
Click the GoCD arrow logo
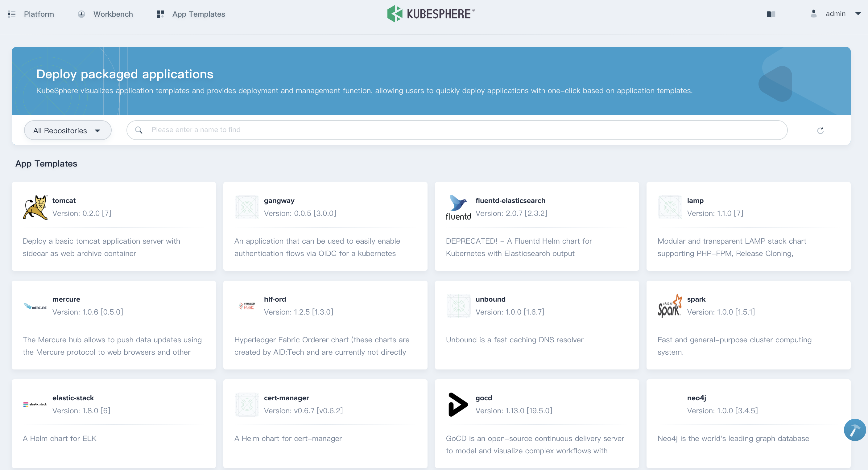point(458,405)
